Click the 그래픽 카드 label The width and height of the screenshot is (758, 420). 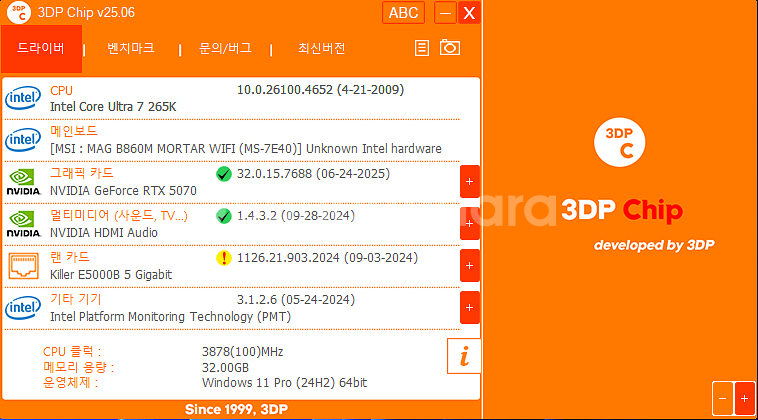point(82,173)
